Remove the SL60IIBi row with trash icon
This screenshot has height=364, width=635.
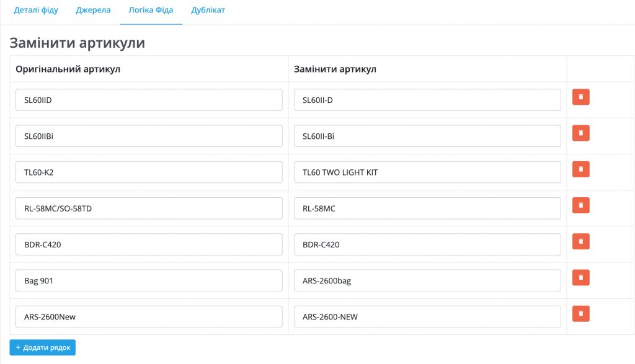tap(580, 133)
